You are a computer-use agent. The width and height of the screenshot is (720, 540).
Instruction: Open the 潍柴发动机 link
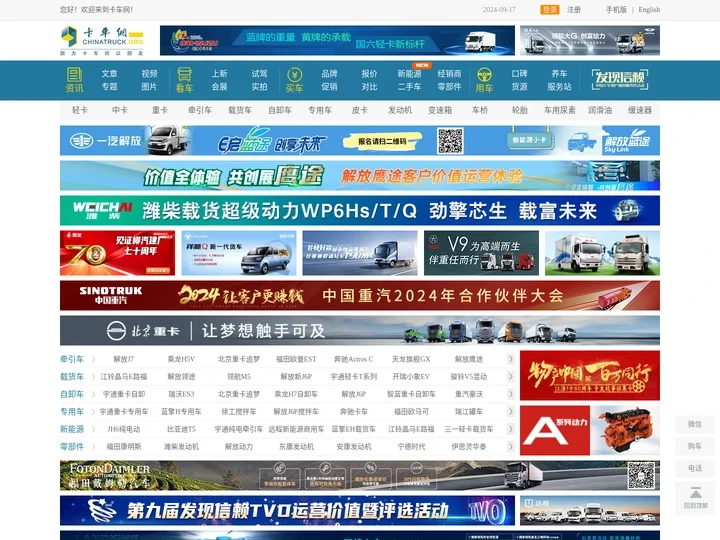[181, 446]
